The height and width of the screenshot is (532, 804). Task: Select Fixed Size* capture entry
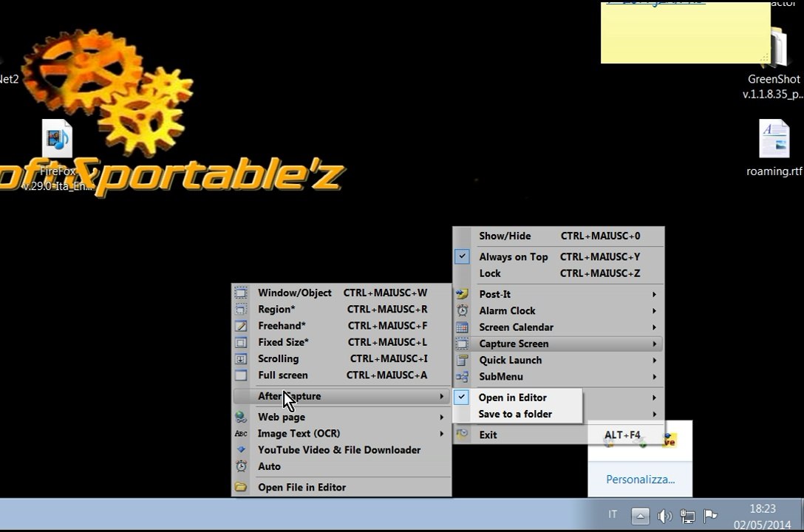pyautogui.click(x=341, y=342)
